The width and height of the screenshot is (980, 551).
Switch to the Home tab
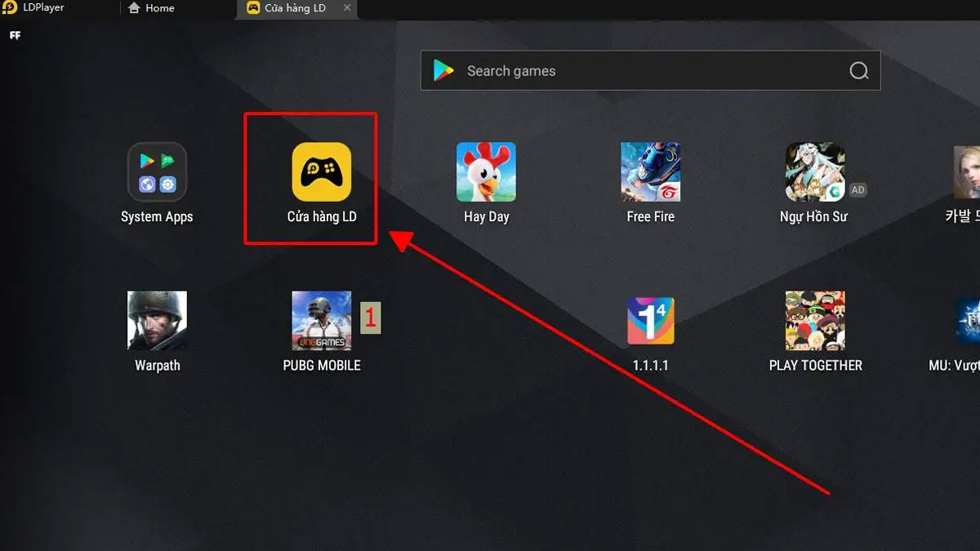(x=152, y=8)
